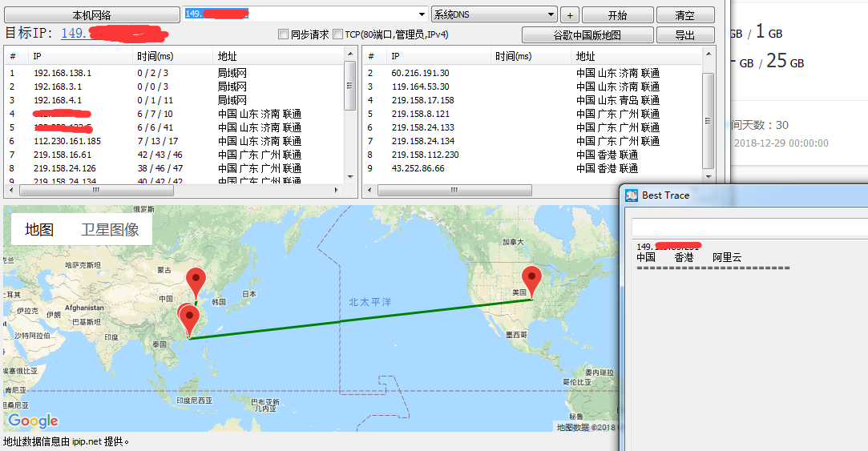Enable the 同步请求 checkbox
868x451 pixels.
[x=283, y=34]
